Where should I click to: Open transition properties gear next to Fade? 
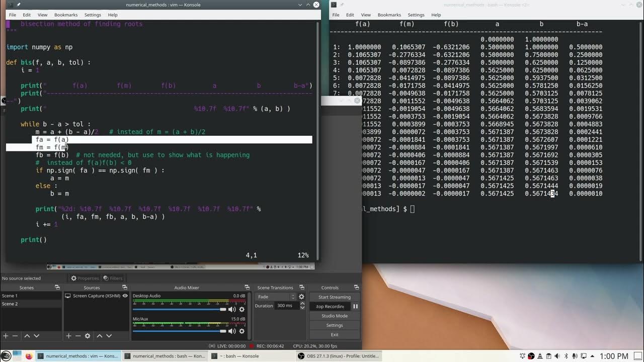[x=301, y=297]
